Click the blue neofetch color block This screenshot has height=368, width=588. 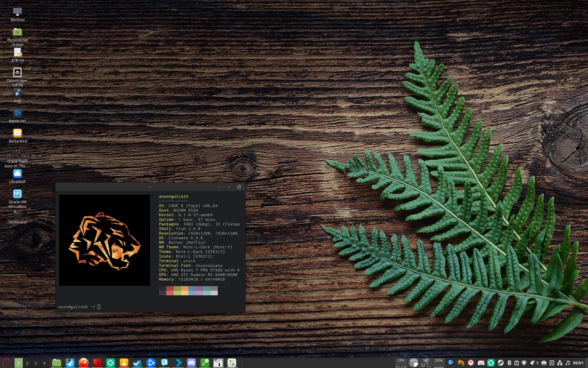coord(192,291)
